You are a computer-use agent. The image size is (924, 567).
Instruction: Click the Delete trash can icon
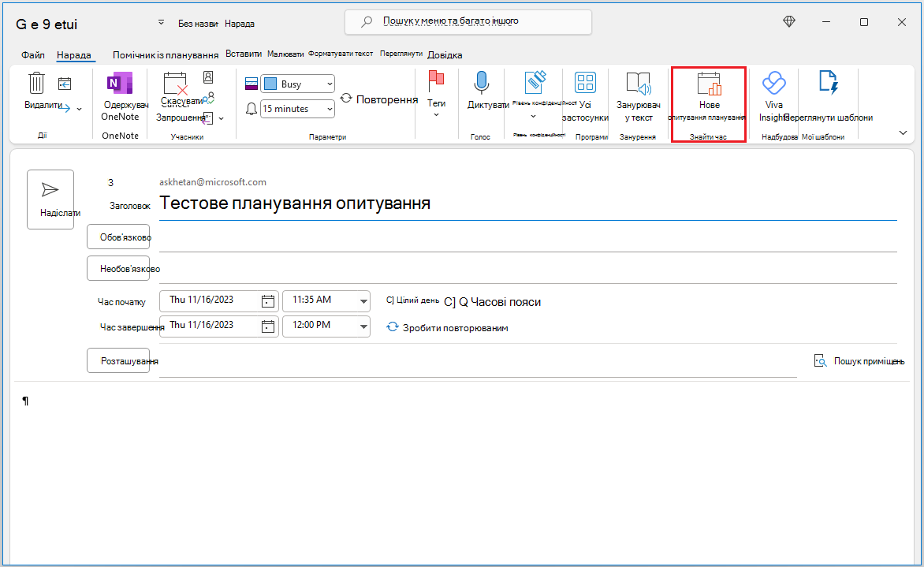click(x=36, y=83)
